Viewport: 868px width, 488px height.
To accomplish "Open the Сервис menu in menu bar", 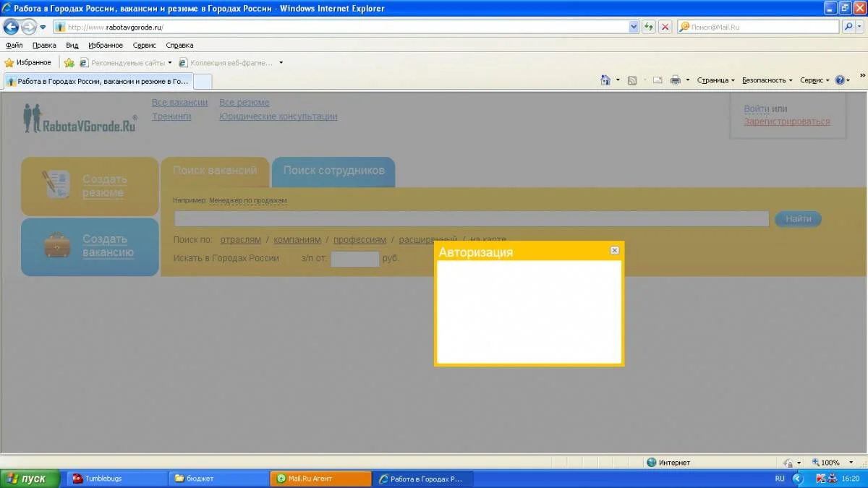I will click(144, 45).
